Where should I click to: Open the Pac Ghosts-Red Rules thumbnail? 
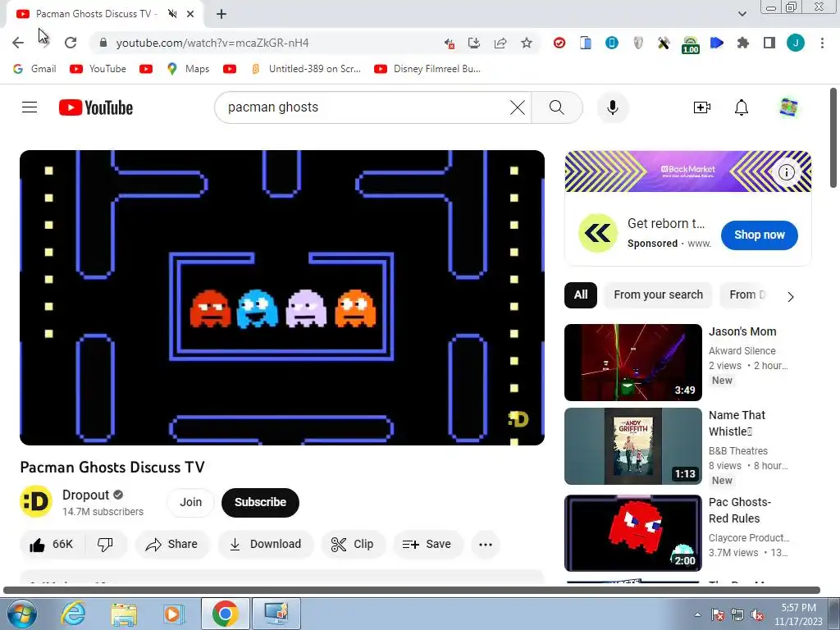[633, 533]
